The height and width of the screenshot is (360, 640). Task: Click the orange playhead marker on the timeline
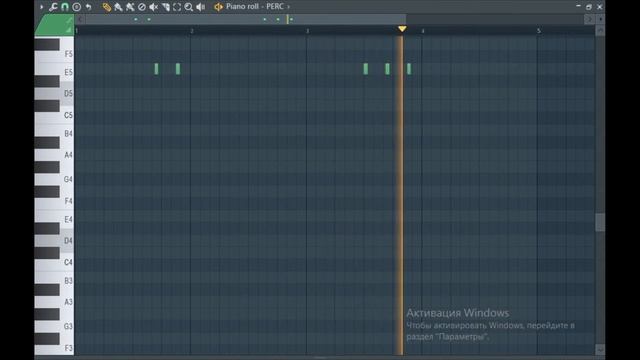coord(402,29)
